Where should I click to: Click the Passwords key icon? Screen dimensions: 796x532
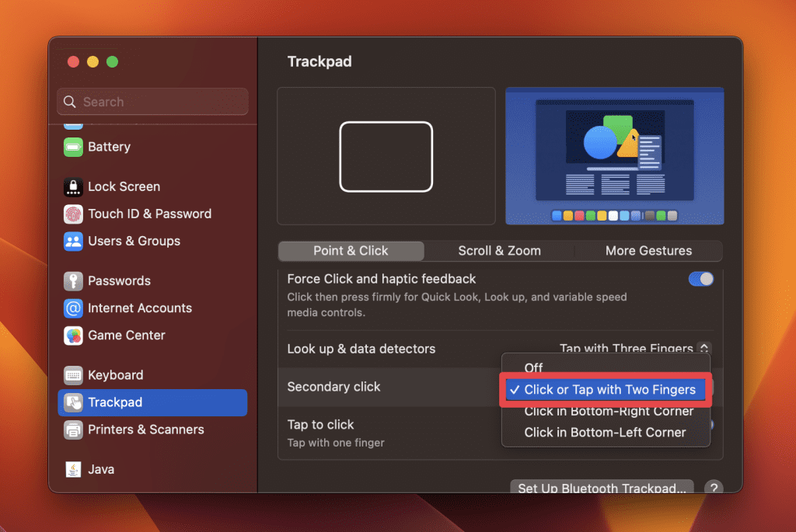click(x=73, y=280)
